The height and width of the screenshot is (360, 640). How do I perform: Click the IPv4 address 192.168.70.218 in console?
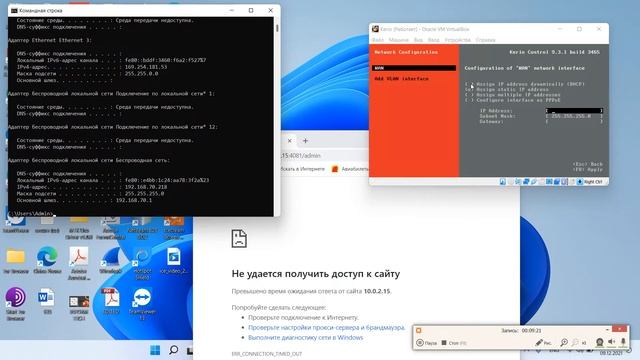pos(146,187)
